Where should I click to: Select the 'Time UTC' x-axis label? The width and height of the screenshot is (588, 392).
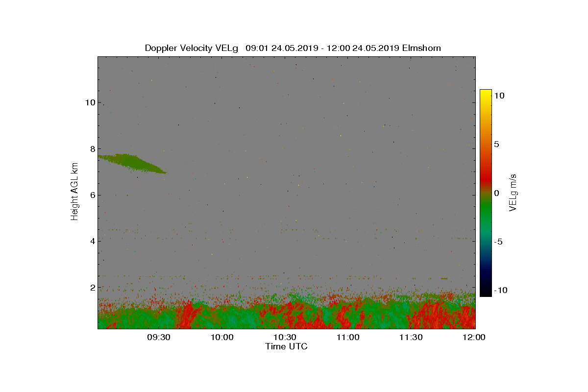coord(287,346)
